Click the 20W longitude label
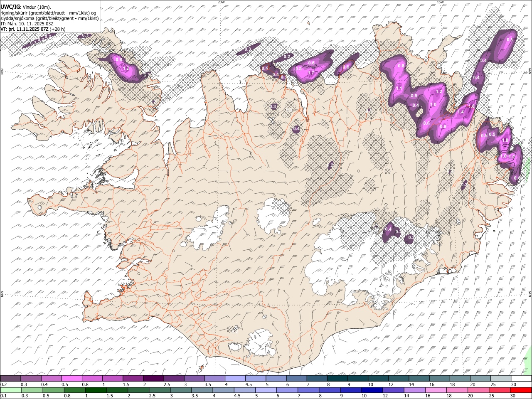 click(x=221, y=2)
